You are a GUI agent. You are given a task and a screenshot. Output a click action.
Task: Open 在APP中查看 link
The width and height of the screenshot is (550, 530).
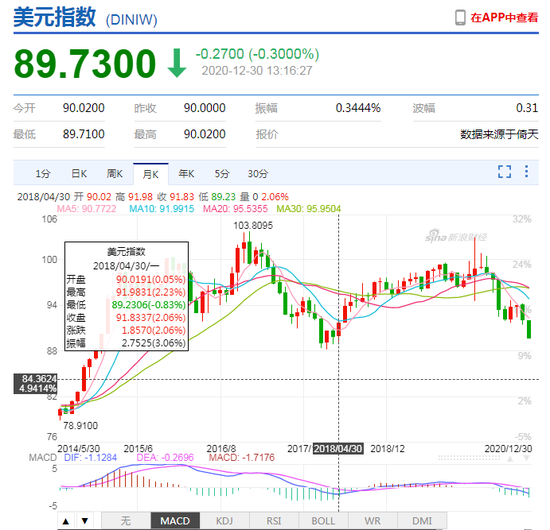504,18
